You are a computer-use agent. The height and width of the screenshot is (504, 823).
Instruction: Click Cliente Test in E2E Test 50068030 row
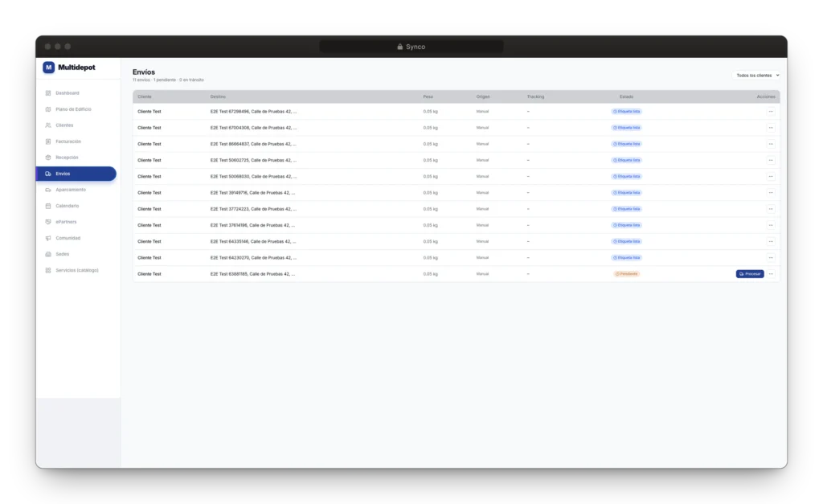pos(149,176)
